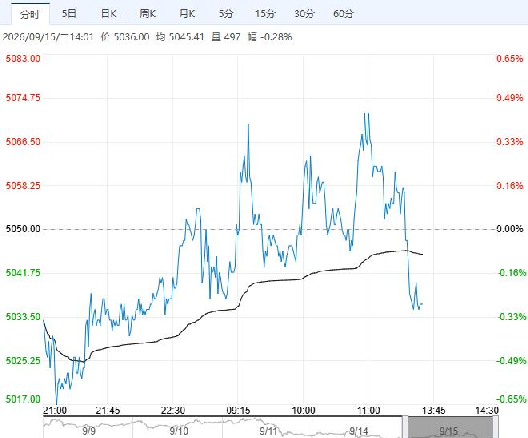Image resolution: width=528 pixels, height=438 pixels.
Task: Choose the 60分 interval tab
Action: (343, 14)
